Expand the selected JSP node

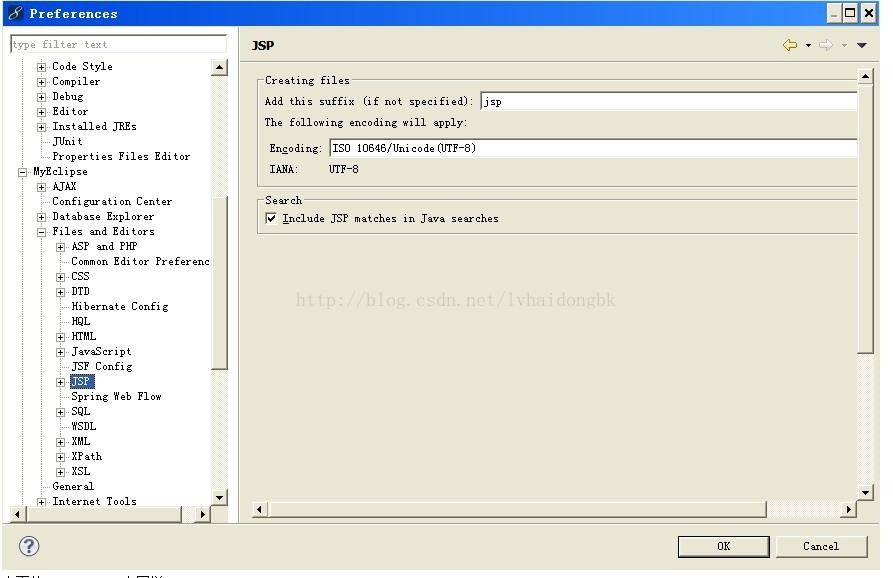pyautogui.click(x=60, y=382)
